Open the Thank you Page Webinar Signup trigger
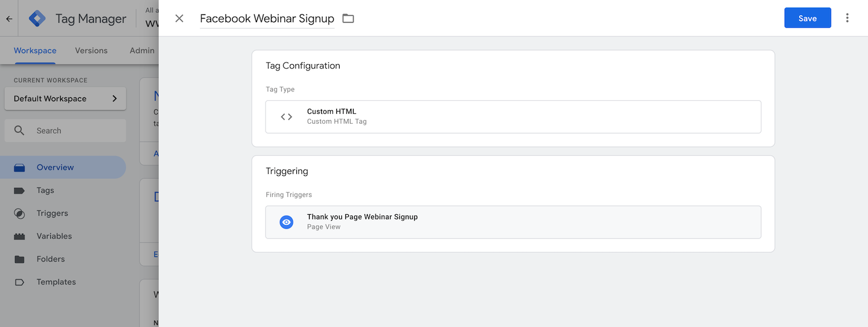 coord(513,222)
